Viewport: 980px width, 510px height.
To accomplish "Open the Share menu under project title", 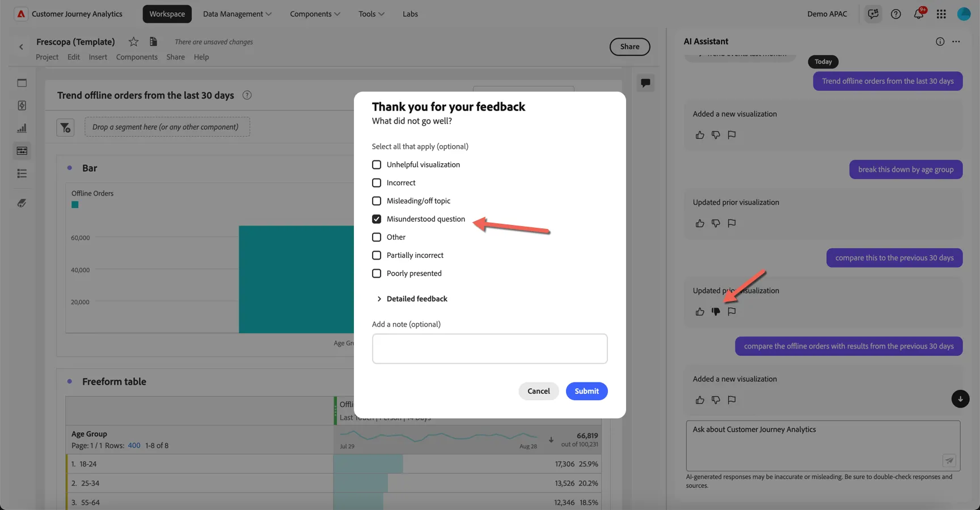I will coord(175,57).
